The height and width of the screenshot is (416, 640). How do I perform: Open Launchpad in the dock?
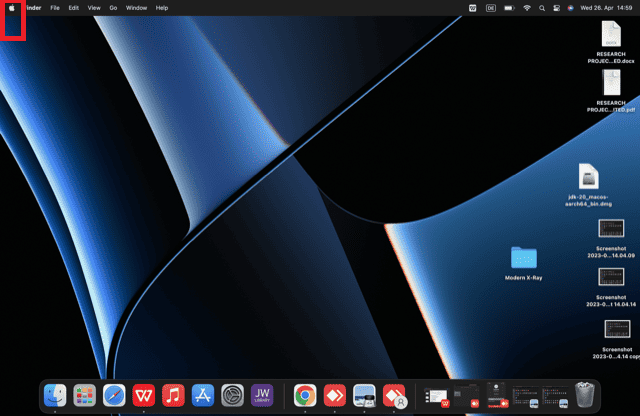[85, 395]
